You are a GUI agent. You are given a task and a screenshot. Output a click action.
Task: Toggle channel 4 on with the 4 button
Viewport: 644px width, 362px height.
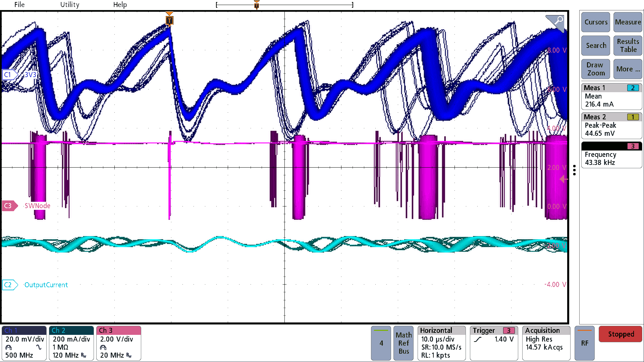pos(381,343)
